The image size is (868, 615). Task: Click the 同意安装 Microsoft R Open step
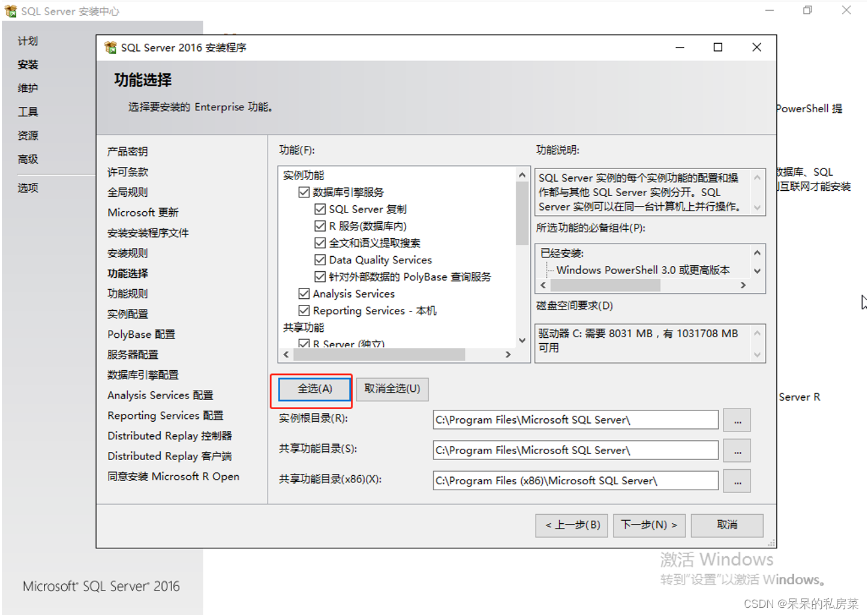click(x=173, y=477)
